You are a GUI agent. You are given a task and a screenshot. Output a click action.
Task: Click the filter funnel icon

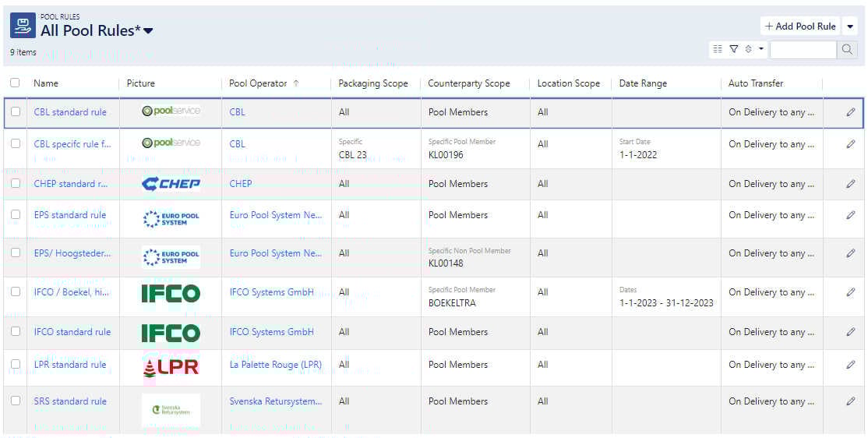pyautogui.click(x=733, y=49)
